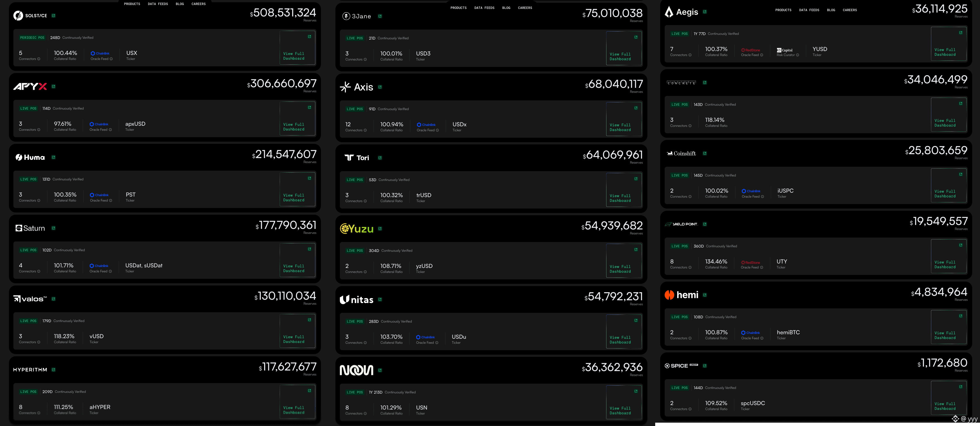This screenshot has width=980, height=426.
Task: Click the Oracle Feed info icon in Unitas card
Action: pyautogui.click(x=437, y=343)
